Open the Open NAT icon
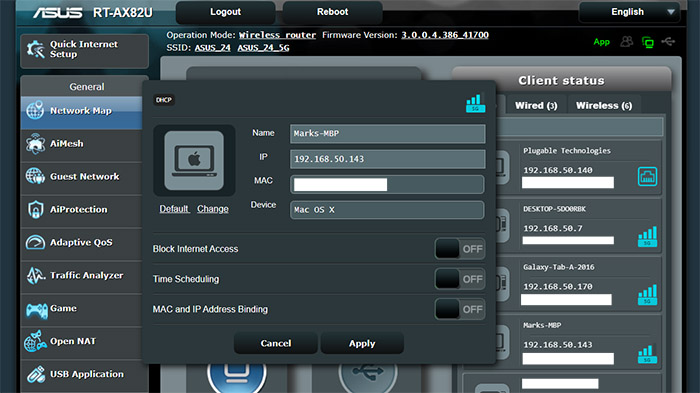700x393 pixels. point(35,342)
